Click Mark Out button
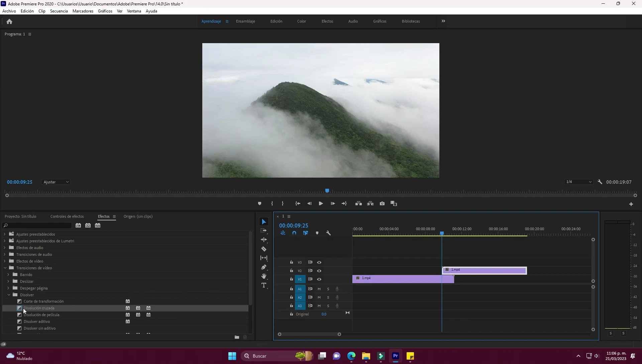The width and height of the screenshot is (642, 364). [283, 204]
